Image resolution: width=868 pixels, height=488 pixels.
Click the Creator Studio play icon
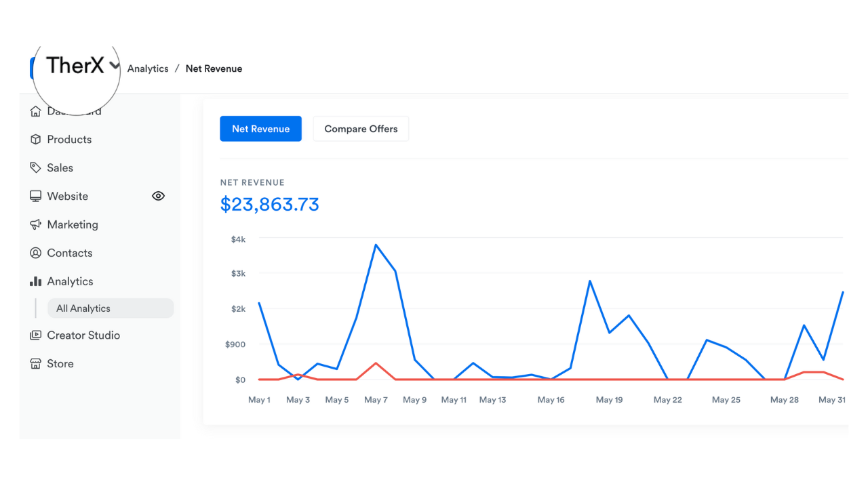click(x=36, y=335)
